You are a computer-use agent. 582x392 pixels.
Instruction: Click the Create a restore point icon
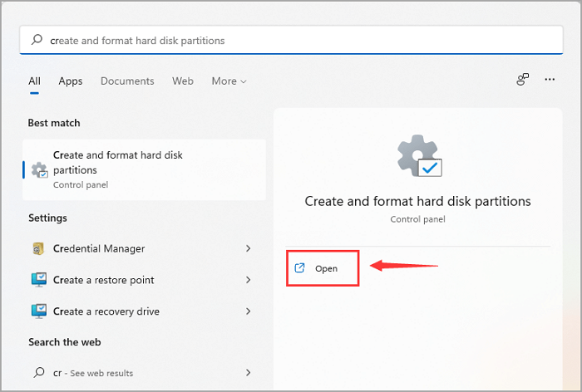(x=39, y=280)
